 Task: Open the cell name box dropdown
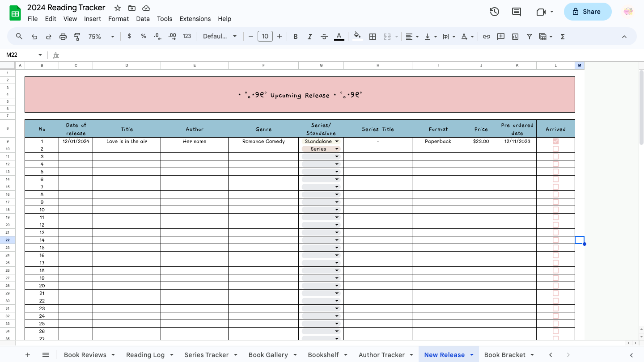coord(40,55)
